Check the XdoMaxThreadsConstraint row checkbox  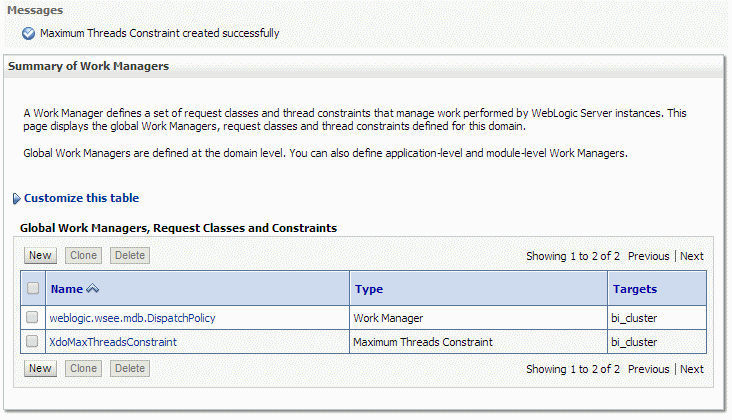[32, 341]
